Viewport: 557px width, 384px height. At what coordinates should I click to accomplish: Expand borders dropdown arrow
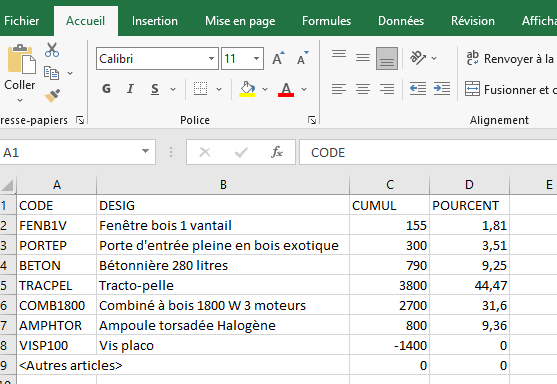(x=219, y=89)
